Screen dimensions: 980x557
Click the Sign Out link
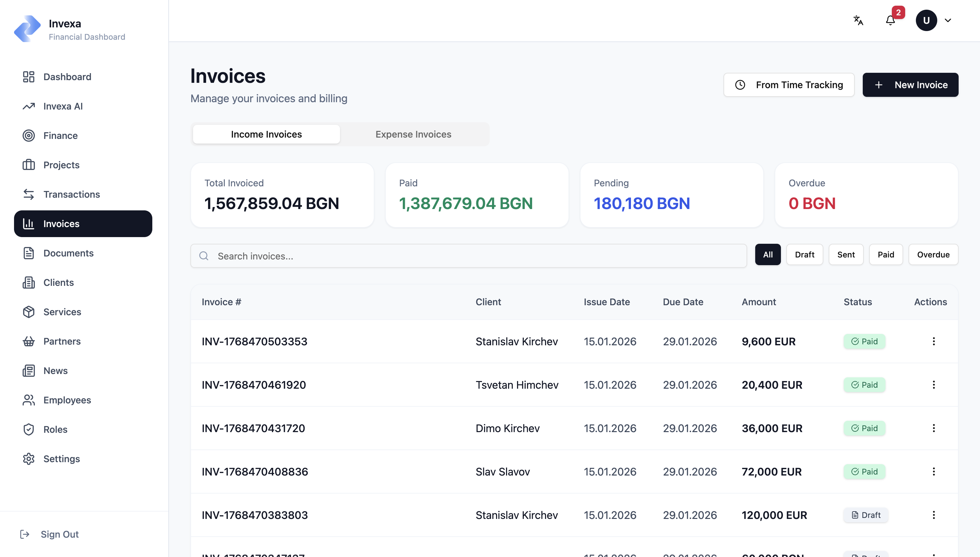pos(59,534)
